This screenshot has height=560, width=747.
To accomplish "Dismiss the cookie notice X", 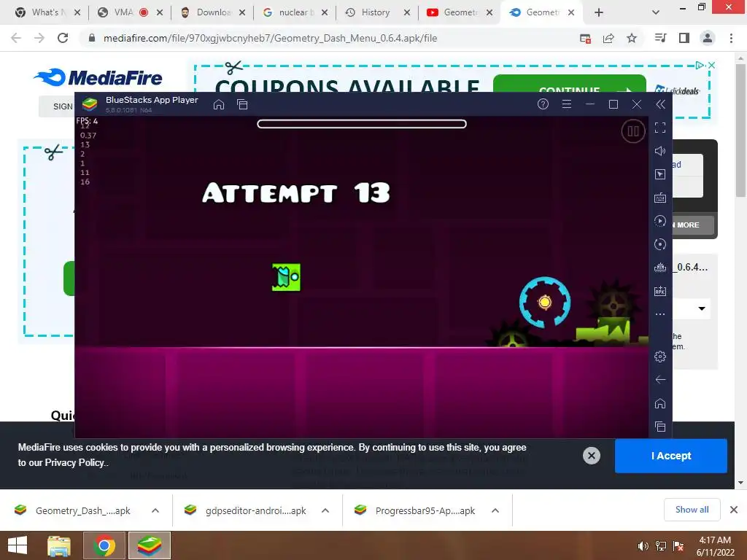I will pos(591,456).
